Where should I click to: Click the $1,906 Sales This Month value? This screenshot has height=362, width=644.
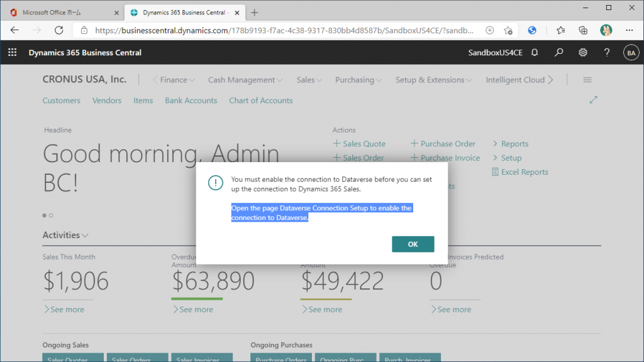pyautogui.click(x=75, y=281)
